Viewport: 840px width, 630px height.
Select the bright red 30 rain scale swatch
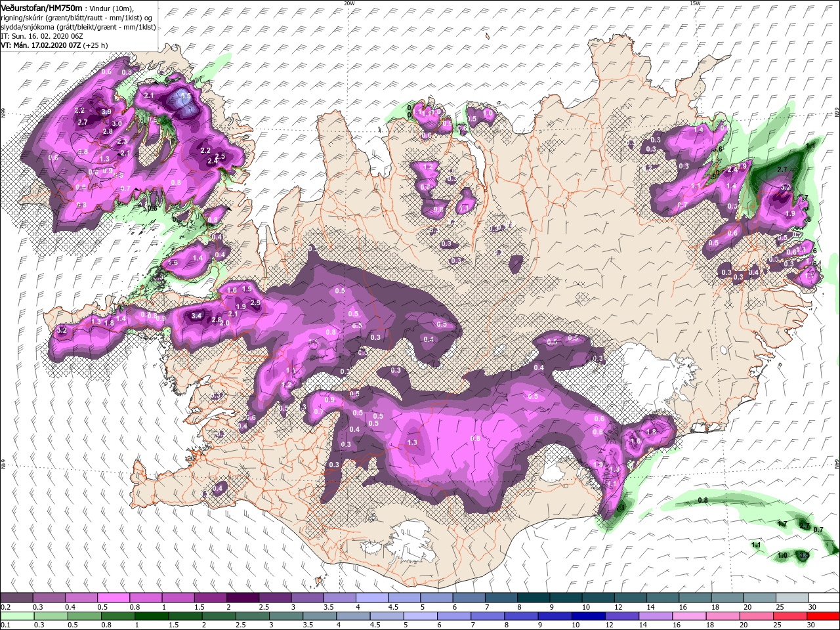[x=824, y=616]
